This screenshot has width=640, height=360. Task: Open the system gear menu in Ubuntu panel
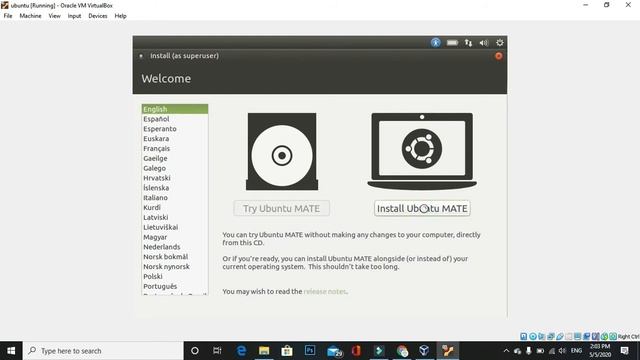tap(500, 42)
